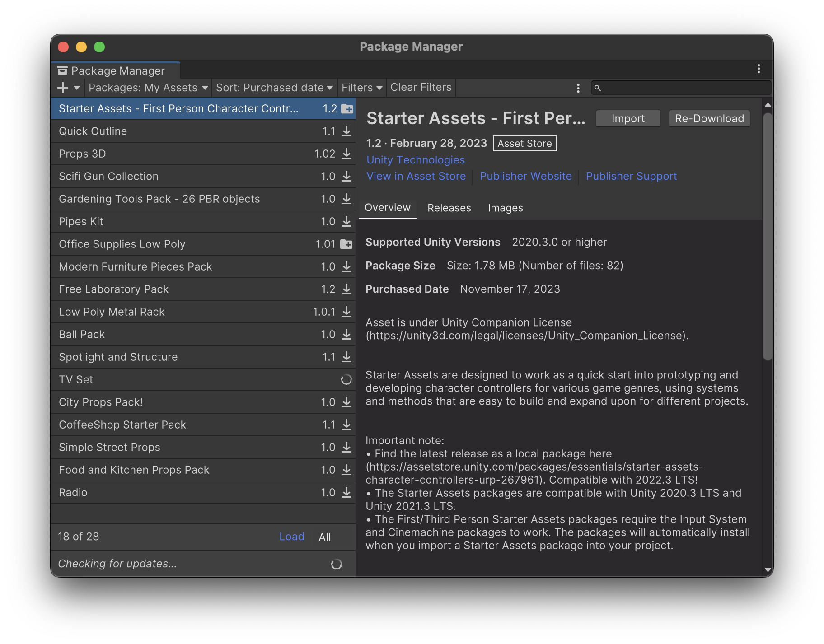Click the 18 of 28 count text
The height and width of the screenshot is (644, 824).
pyautogui.click(x=79, y=537)
